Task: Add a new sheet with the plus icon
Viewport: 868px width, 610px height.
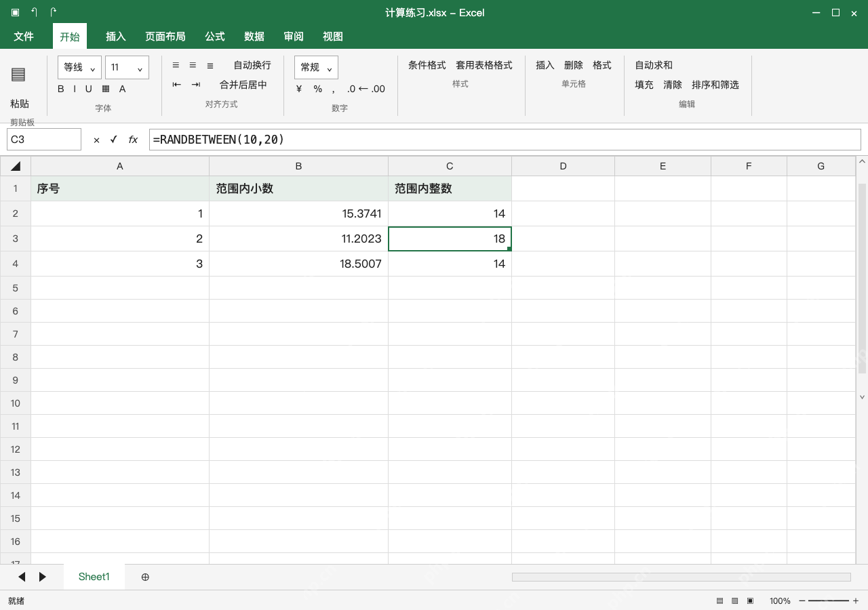Action: point(145,577)
